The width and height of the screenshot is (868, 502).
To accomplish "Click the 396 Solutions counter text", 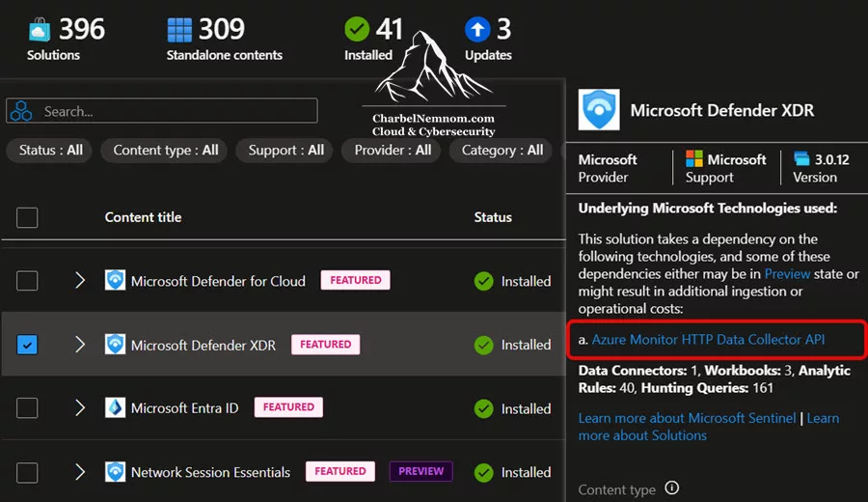I will 81,29.
